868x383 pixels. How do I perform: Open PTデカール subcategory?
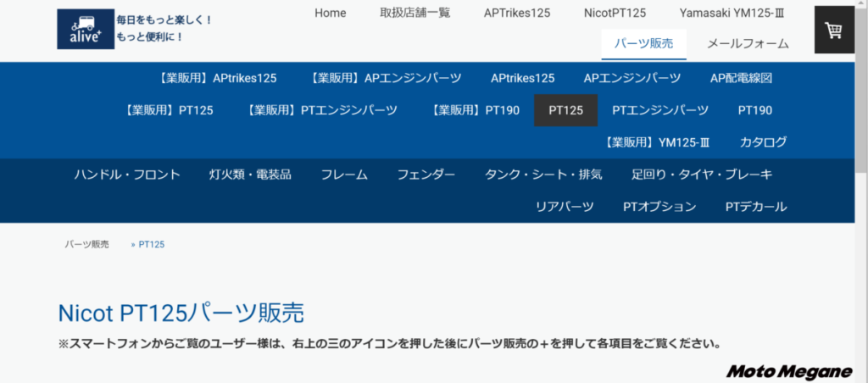(755, 207)
